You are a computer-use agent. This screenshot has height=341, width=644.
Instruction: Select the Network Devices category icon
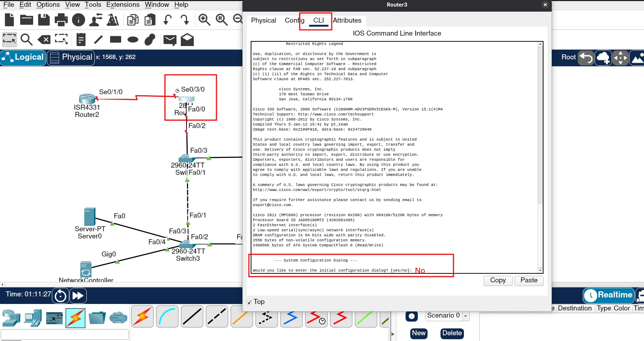(11, 318)
